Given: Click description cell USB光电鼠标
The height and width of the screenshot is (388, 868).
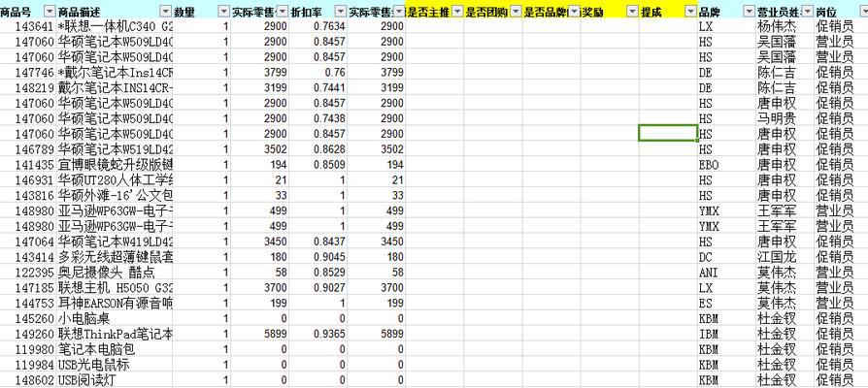Looking at the screenshot, I should (115, 365).
